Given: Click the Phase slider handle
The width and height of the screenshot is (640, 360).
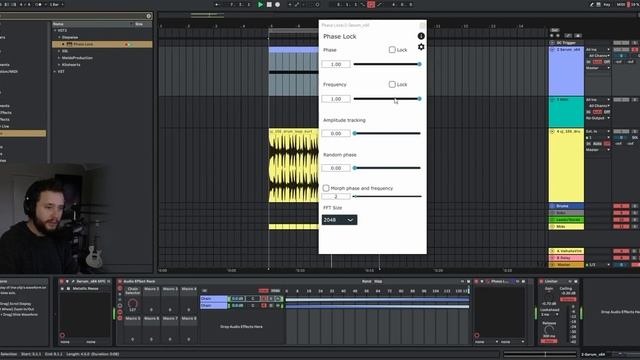Looking at the screenshot, I should point(419,64).
